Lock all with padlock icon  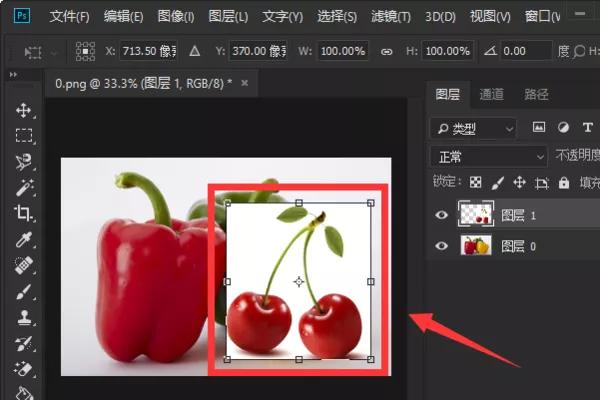coord(564,183)
